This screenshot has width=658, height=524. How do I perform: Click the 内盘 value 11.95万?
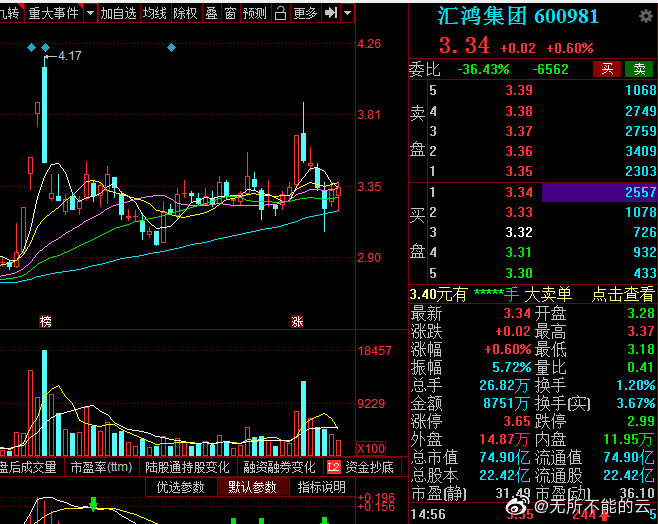coord(629,439)
